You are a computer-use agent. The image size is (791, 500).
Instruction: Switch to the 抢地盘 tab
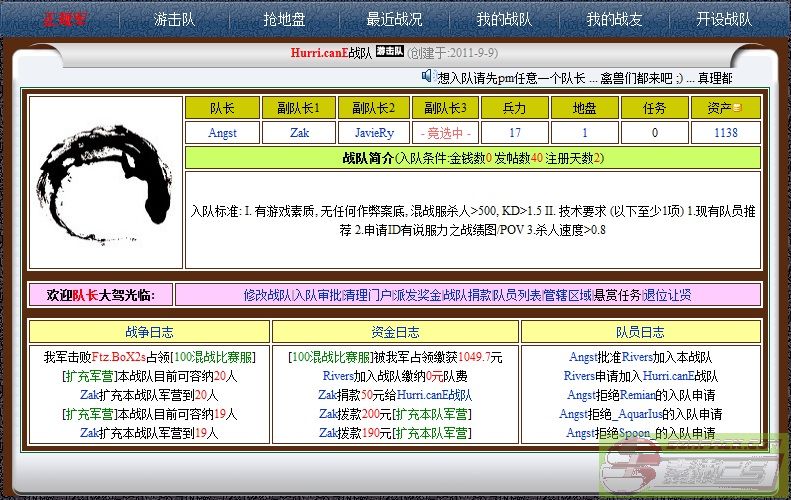tap(284, 19)
